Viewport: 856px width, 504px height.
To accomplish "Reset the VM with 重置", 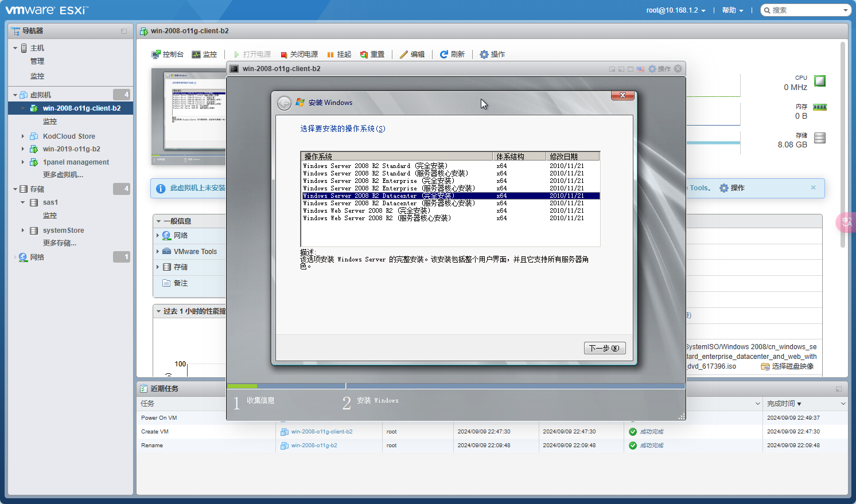I will (372, 54).
